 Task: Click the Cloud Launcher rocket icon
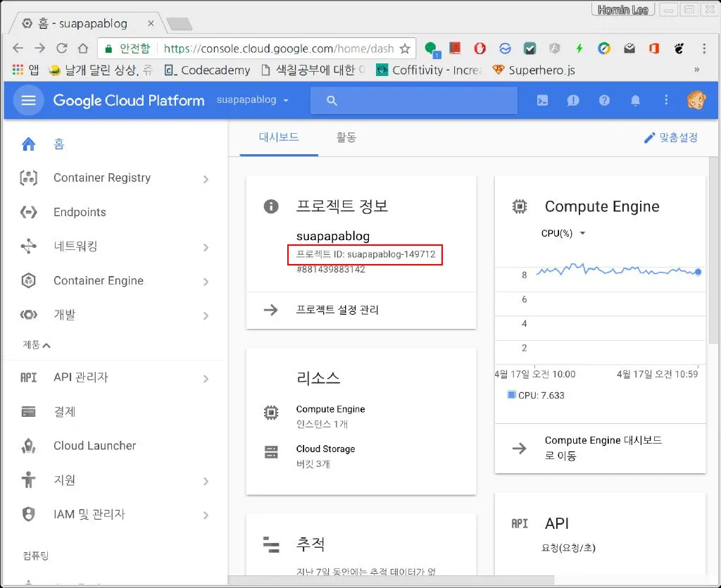28,446
